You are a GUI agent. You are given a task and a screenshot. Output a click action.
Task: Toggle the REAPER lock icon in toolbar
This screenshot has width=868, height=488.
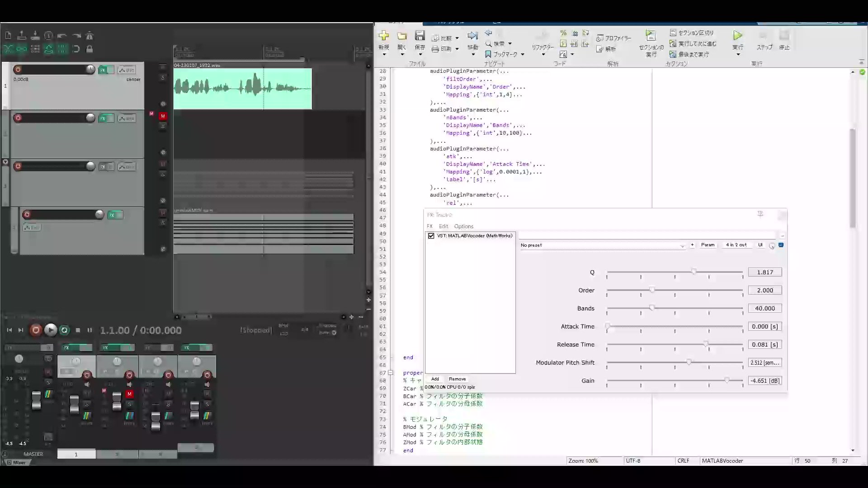[90, 49]
